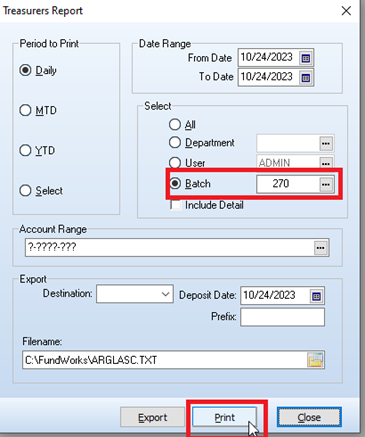The width and height of the screenshot is (365, 437).
Task: Browse for the export filename folder
Action: (315, 360)
